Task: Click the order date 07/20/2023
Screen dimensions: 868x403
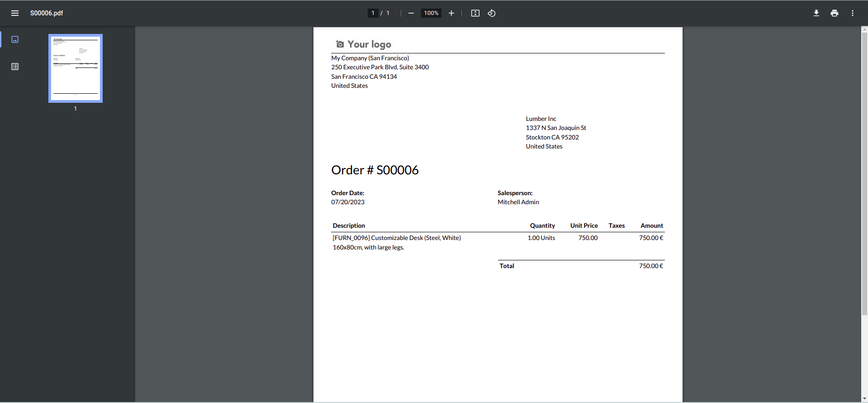Action: point(348,202)
